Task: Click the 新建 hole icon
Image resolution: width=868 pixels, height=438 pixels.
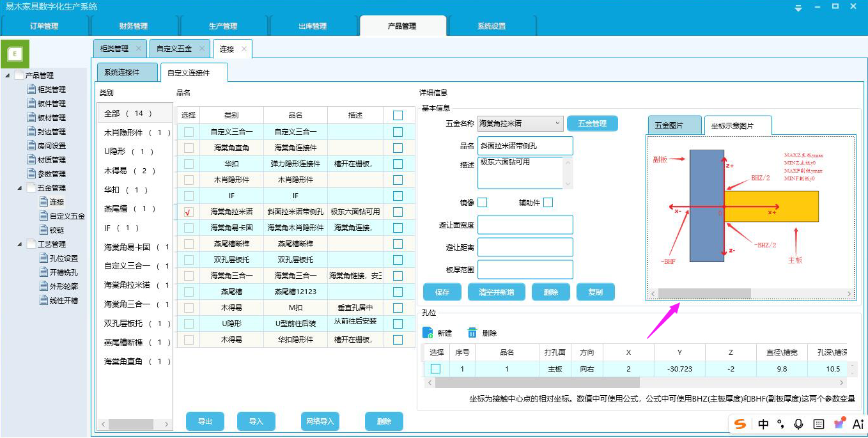Action: [428, 332]
